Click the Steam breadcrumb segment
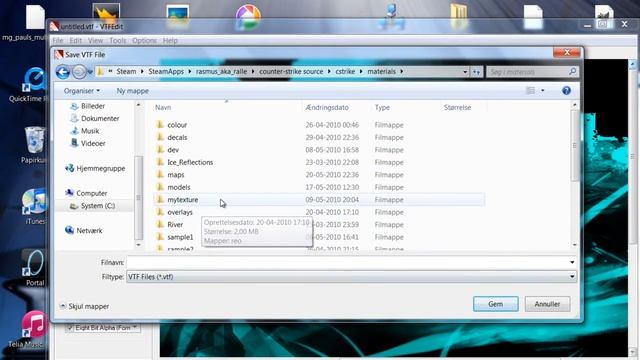 pyautogui.click(x=126, y=71)
